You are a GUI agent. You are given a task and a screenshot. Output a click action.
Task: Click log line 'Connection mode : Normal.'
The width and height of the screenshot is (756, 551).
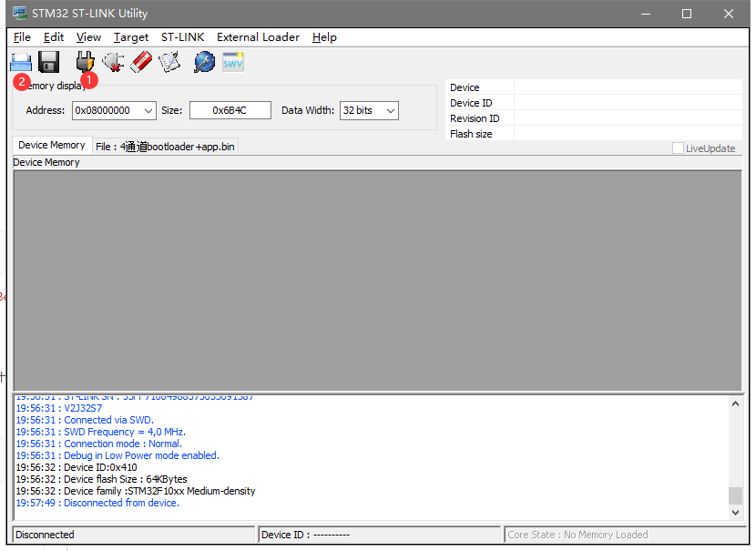[x=99, y=444]
